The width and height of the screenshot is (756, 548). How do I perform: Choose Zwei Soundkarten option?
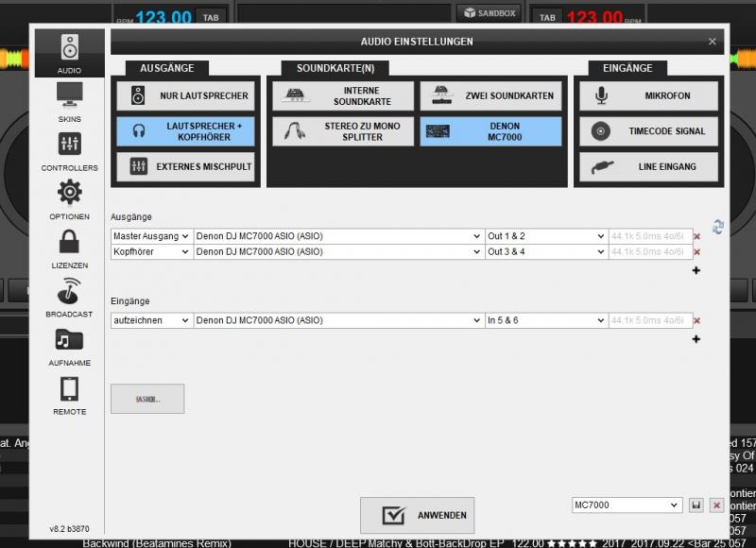[x=490, y=95]
